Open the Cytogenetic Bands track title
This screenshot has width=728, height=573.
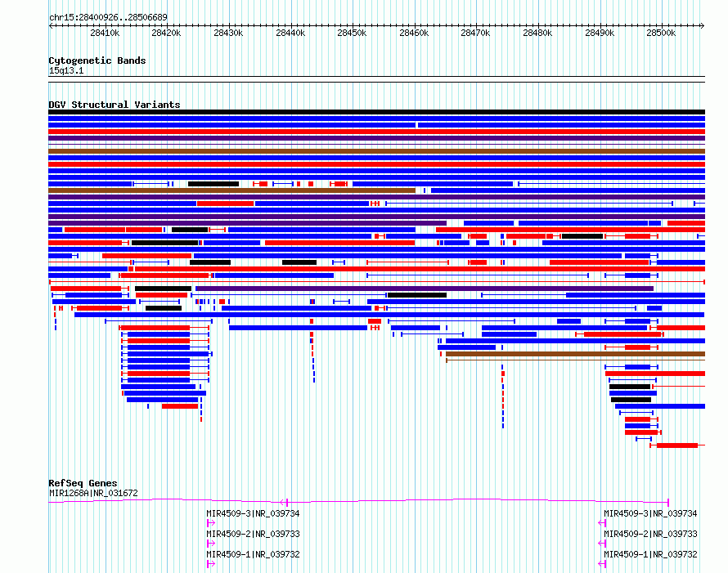(97, 60)
